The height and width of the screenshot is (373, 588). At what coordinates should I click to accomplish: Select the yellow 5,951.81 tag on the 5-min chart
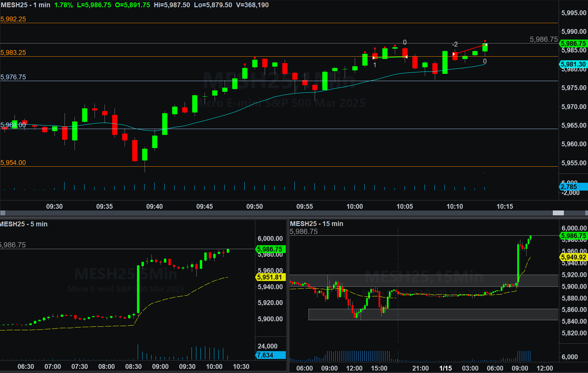(269, 277)
